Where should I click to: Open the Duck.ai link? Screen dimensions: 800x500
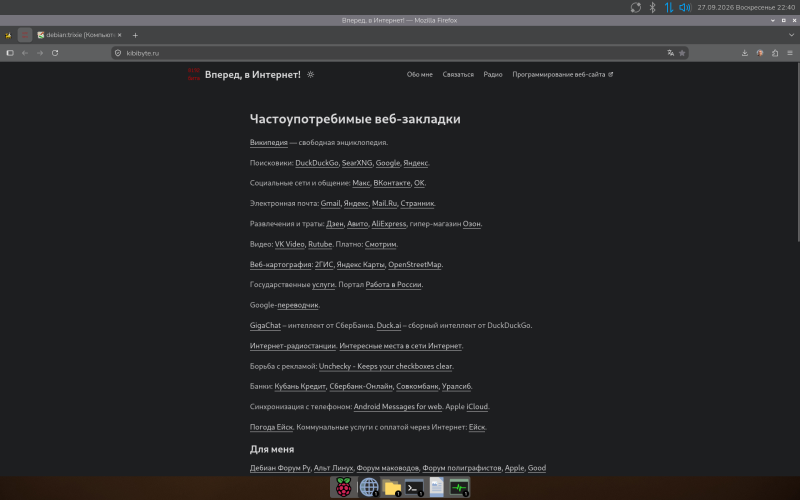[x=389, y=325]
